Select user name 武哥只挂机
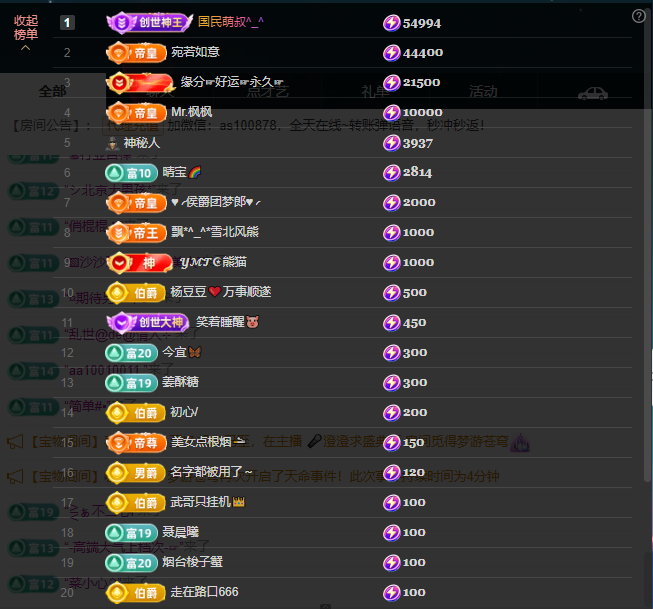The height and width of the screenshot is (609, 653). (207, 502)
